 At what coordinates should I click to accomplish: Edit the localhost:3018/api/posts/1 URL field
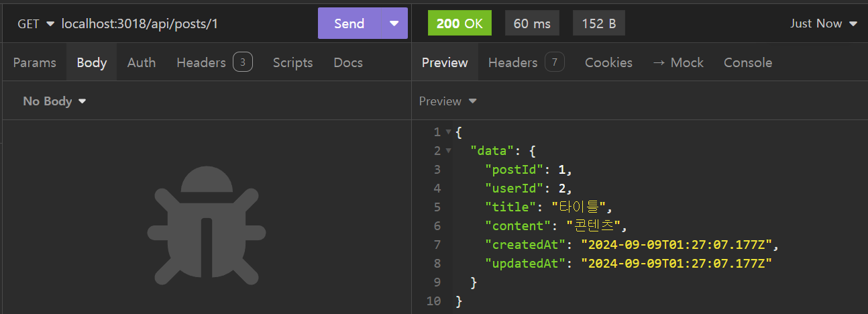pyautogui.click(x=186, y=23)
